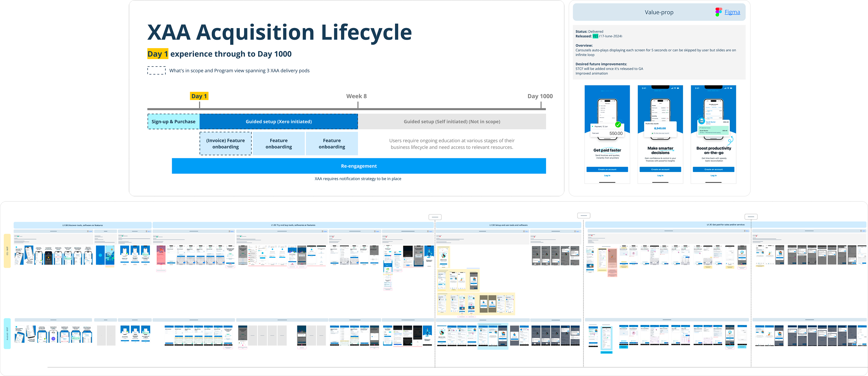Click the Re-engagement bar

tap(358, 166)
